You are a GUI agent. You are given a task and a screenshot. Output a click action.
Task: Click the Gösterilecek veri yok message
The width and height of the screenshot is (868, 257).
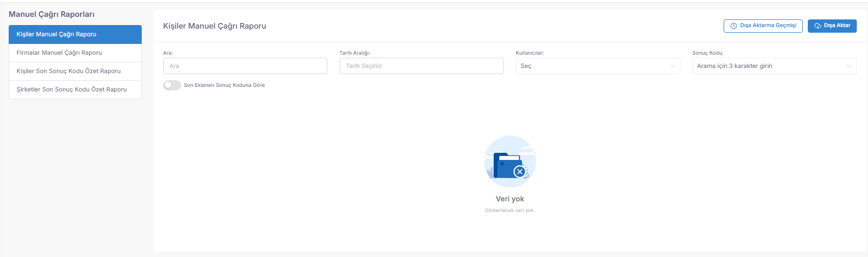[x=510, y=211]
